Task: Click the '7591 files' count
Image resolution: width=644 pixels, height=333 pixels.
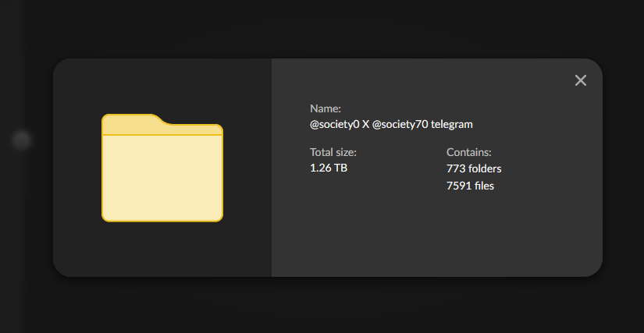Action: 470,186
